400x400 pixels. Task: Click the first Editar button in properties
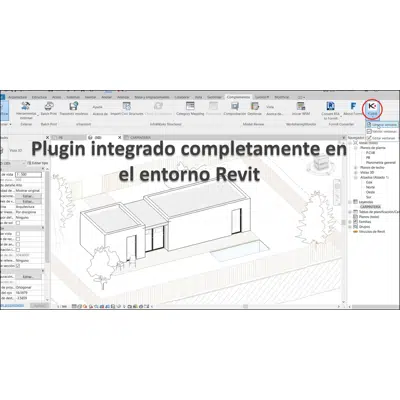point(28,196)
